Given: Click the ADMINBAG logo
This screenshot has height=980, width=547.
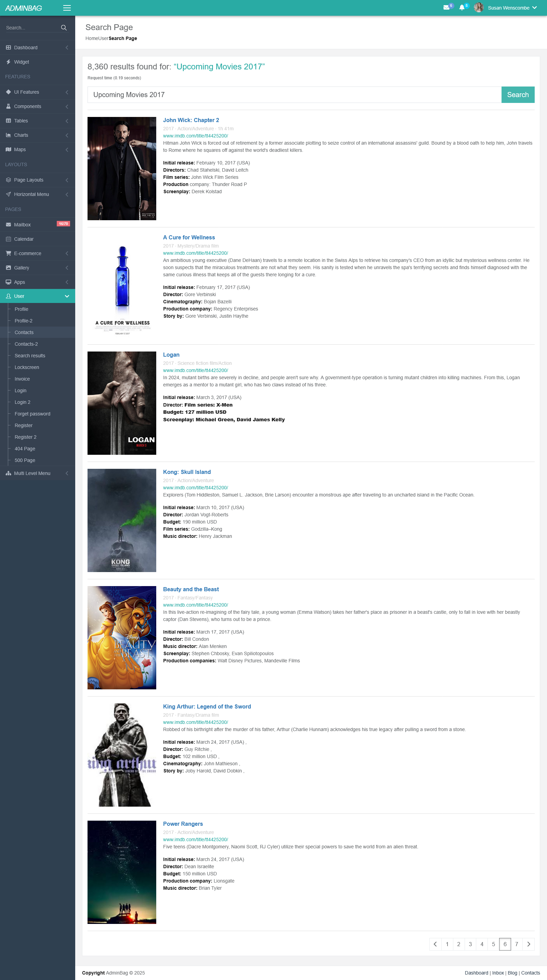Looking at the screenshot, I should tap(24, 8).
